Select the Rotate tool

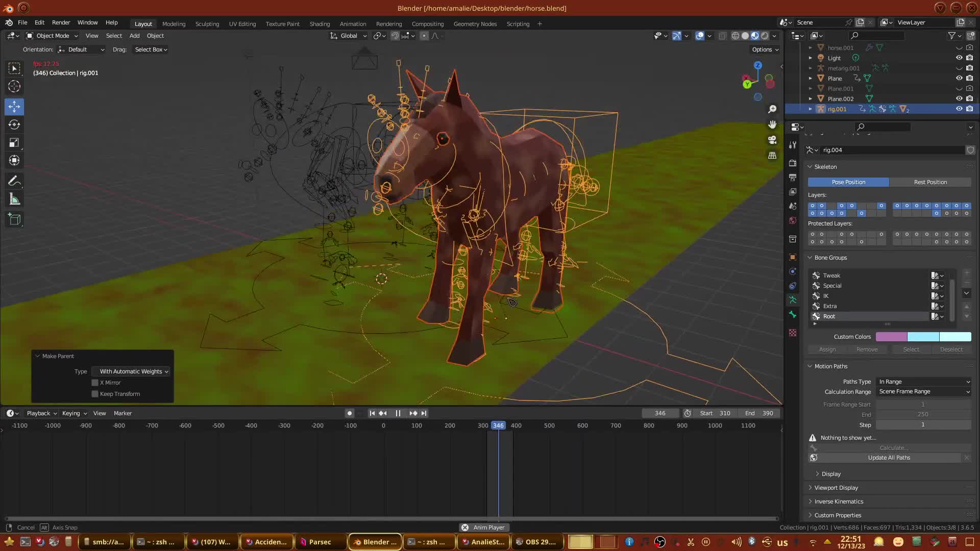14,124
